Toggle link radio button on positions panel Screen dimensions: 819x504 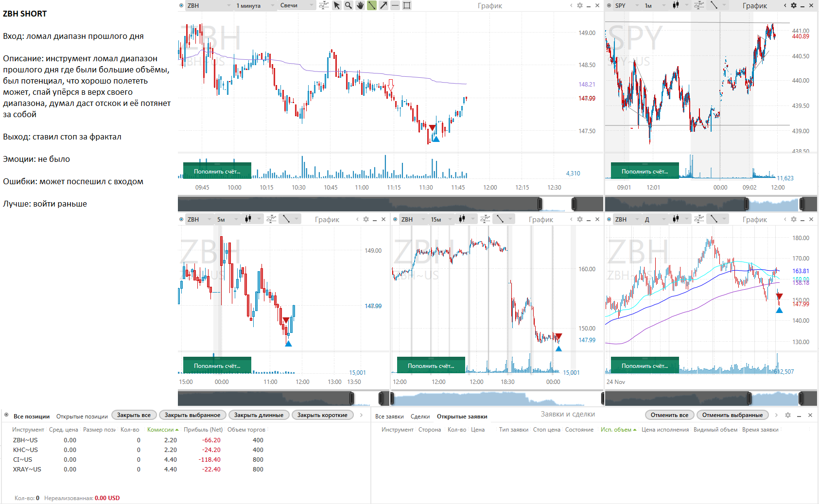point(6,415)
